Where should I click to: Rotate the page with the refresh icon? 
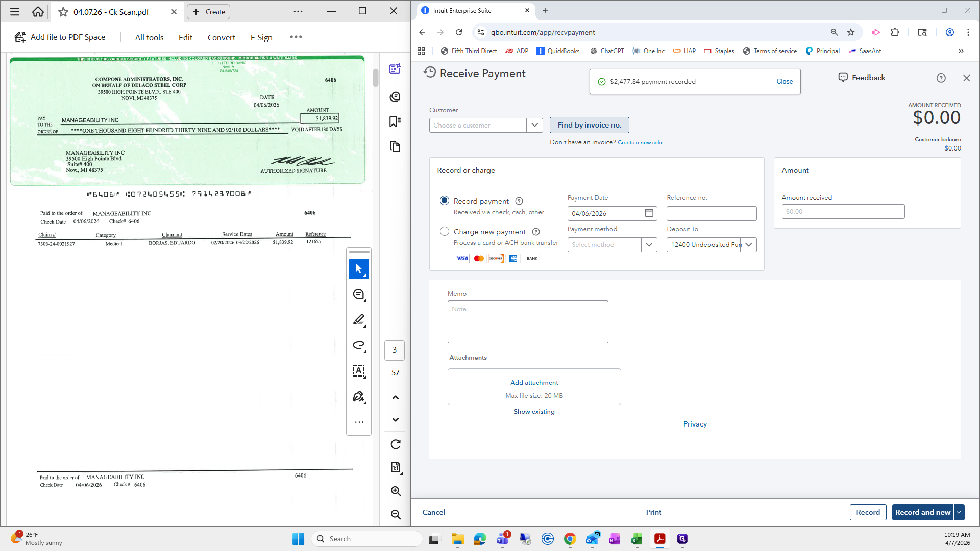(x=396, y=444)
